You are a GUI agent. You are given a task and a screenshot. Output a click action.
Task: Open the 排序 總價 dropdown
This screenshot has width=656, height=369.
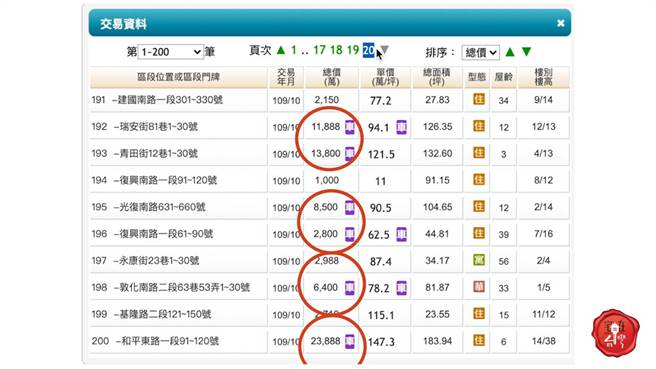[480, 52]
